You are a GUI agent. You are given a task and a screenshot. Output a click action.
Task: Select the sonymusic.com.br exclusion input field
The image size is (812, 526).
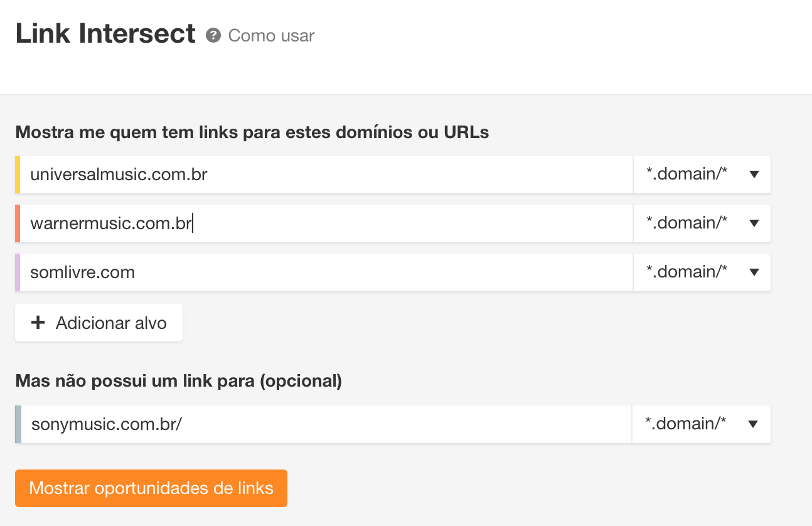pyautogui.click(x=314, y=424)
